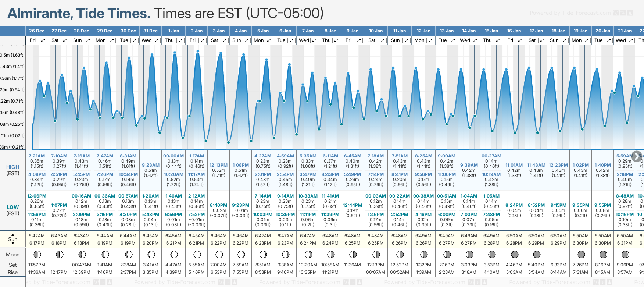The image size is (644, 287).
Task: Click the moon phase icon for 9 Jan
Action: coord(353,255)
